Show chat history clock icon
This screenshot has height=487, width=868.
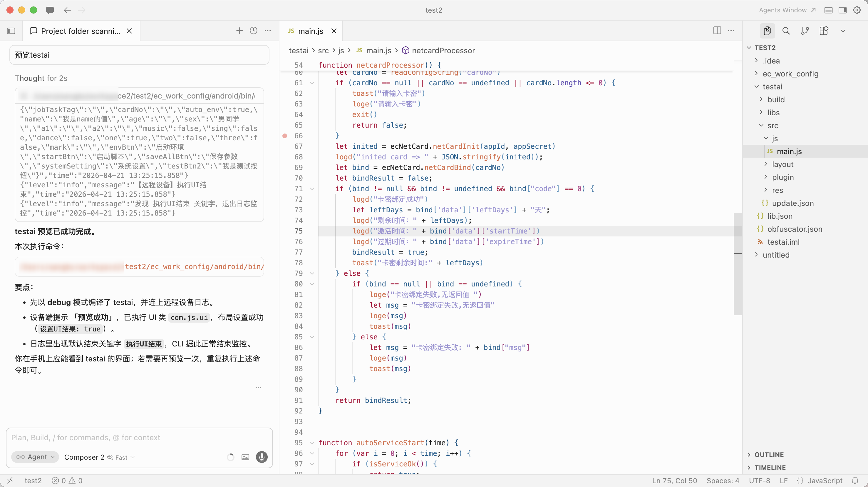tap(253, 31)
